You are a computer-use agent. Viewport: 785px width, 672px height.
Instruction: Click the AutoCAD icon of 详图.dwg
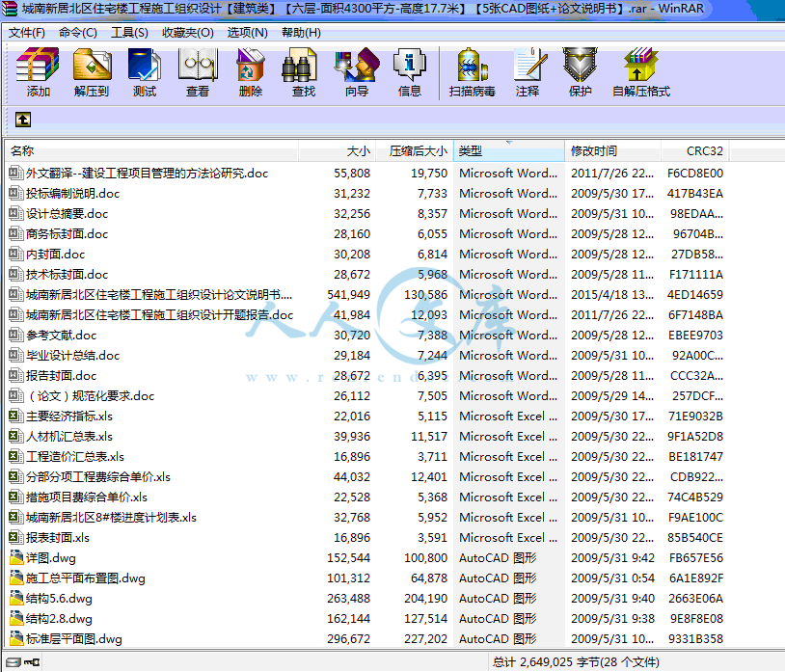16,557
